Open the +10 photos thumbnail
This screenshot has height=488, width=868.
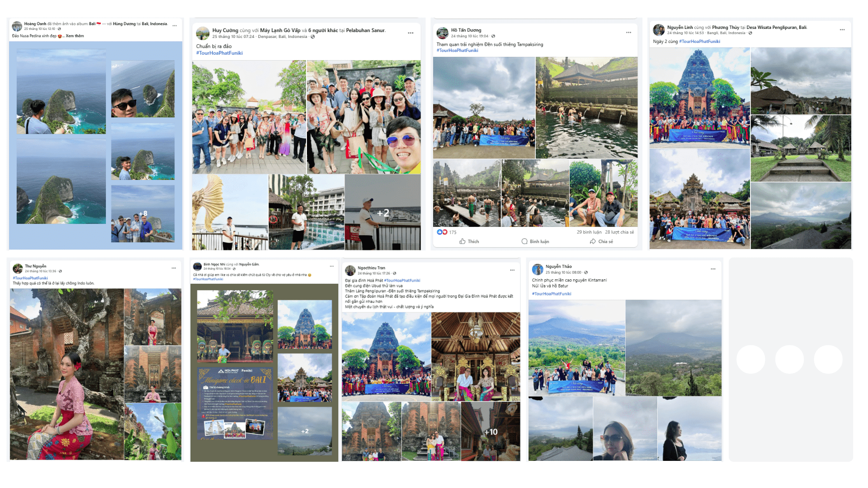pos(491,432)
